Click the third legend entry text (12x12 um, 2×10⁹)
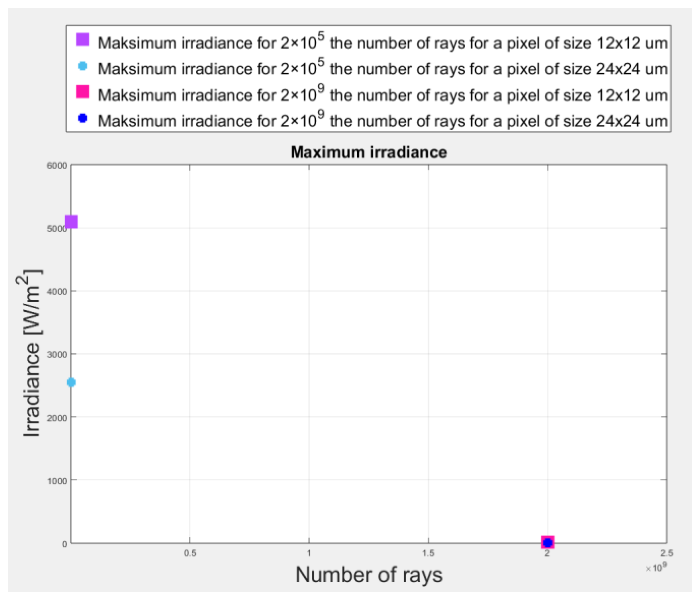 pos(382,95)
